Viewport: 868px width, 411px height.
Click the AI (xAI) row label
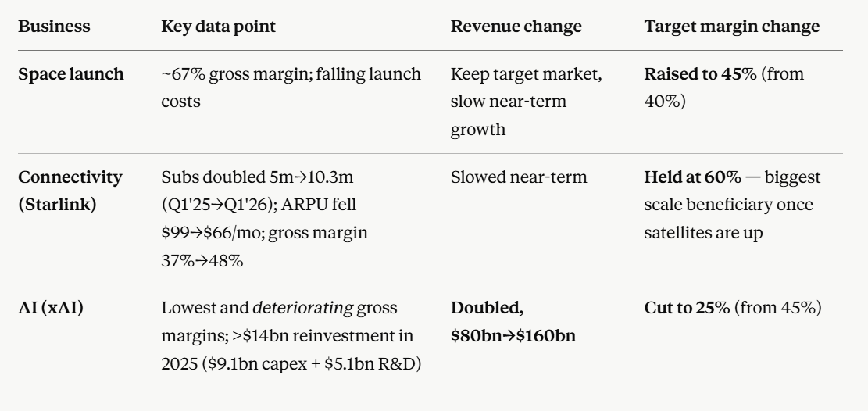50,308
